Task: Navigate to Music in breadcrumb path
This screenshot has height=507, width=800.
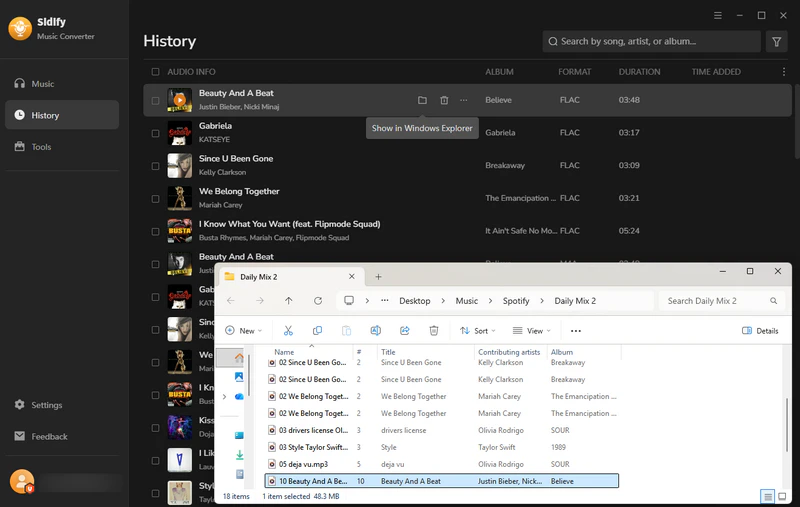Action: 467,301
